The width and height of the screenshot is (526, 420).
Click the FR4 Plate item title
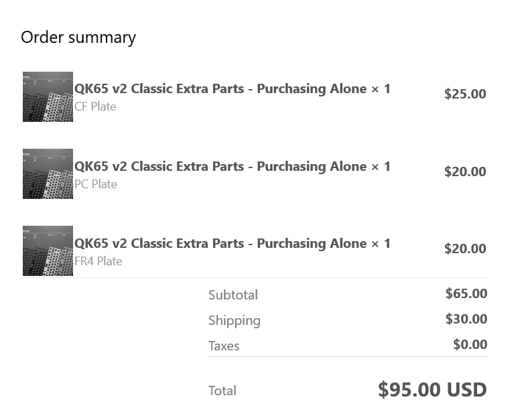[232, 244]
